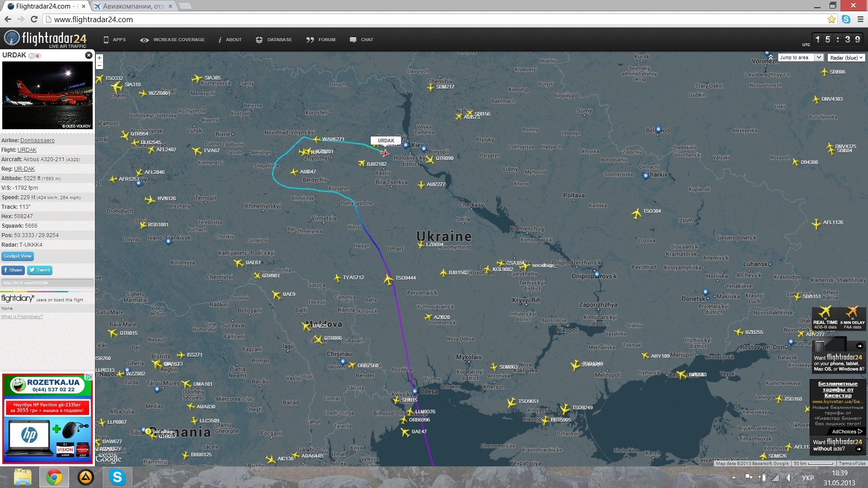Viewport: 868px width, 488px height.
Task: Collapse the top bar with double chevron
Action: [x=770, y=57]
